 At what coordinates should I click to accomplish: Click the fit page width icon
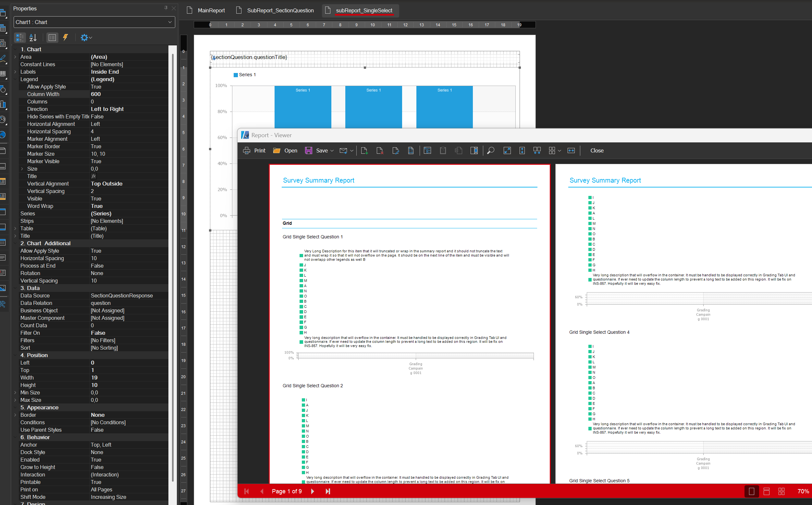pos(572,150)
